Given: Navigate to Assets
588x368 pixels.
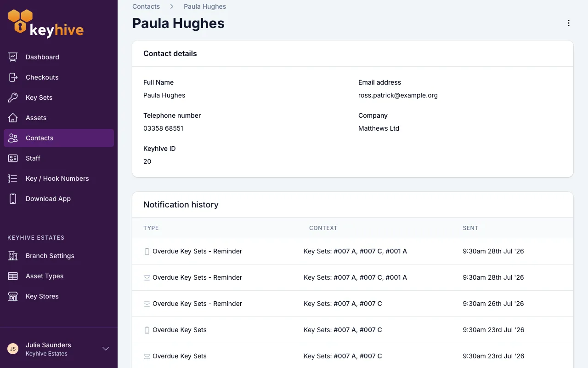Looking at the screenshot, I should point(59,118).
